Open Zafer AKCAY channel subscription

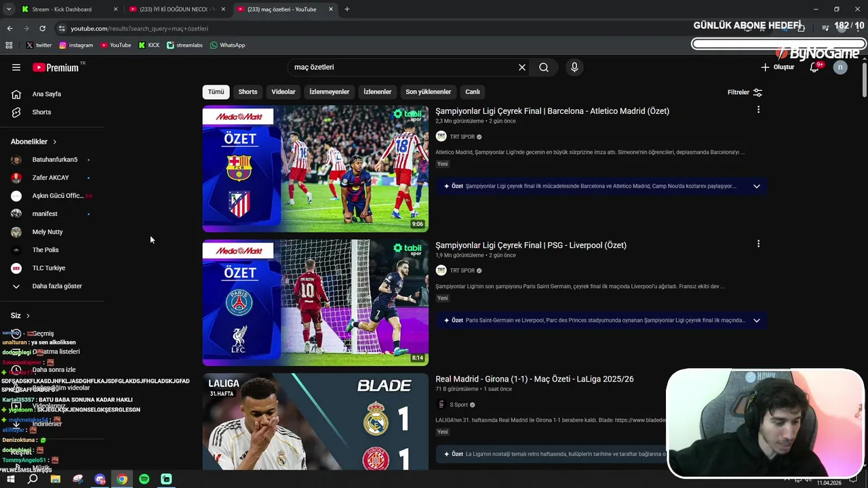[52, 178]
